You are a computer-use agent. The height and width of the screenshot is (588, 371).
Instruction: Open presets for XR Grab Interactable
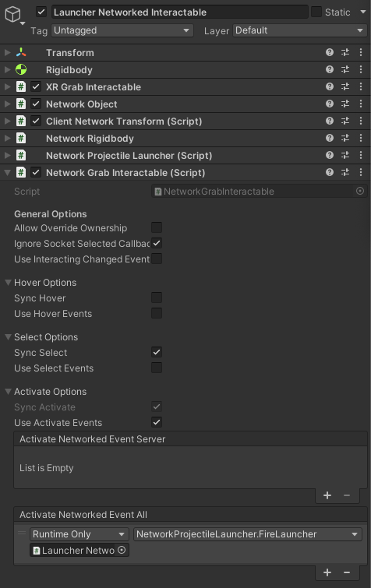click(345, 86)
